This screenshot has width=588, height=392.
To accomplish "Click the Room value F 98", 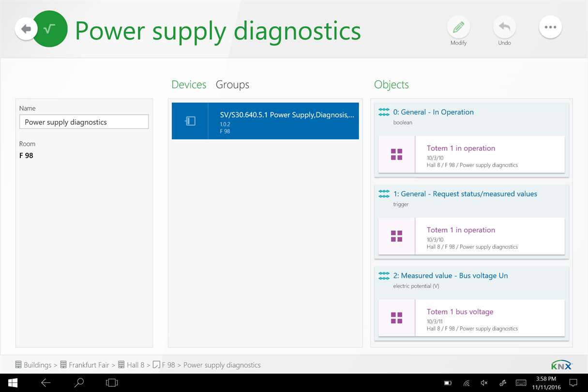I will [x=26, y=155].
